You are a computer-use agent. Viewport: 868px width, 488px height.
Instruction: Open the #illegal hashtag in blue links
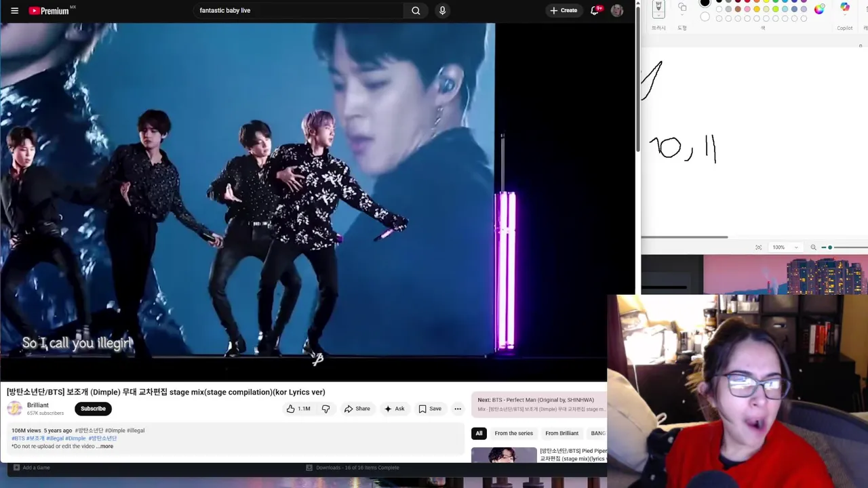55,439
